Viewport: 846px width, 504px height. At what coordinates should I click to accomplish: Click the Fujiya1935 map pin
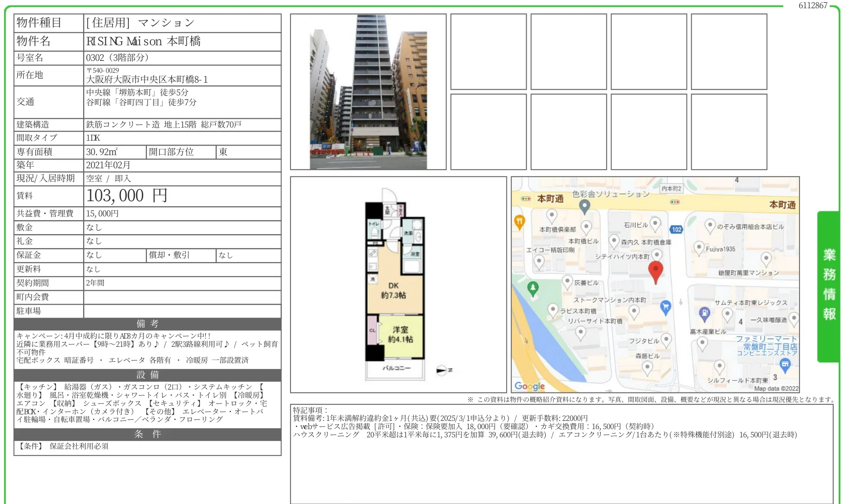pos(699,248)
